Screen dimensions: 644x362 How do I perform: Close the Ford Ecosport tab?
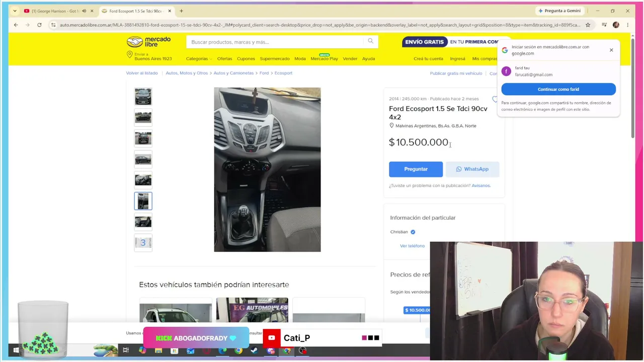tap(170, 11)
